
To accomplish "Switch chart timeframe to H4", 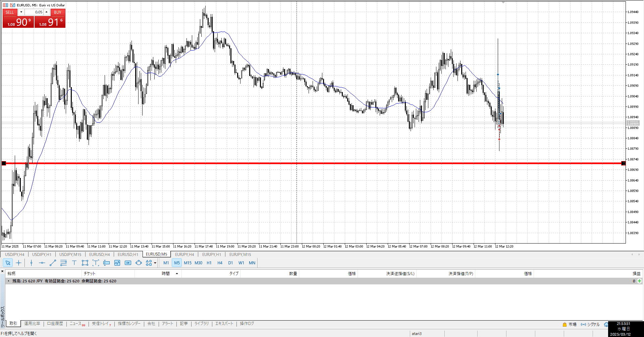I will click(x=220, y=263).
